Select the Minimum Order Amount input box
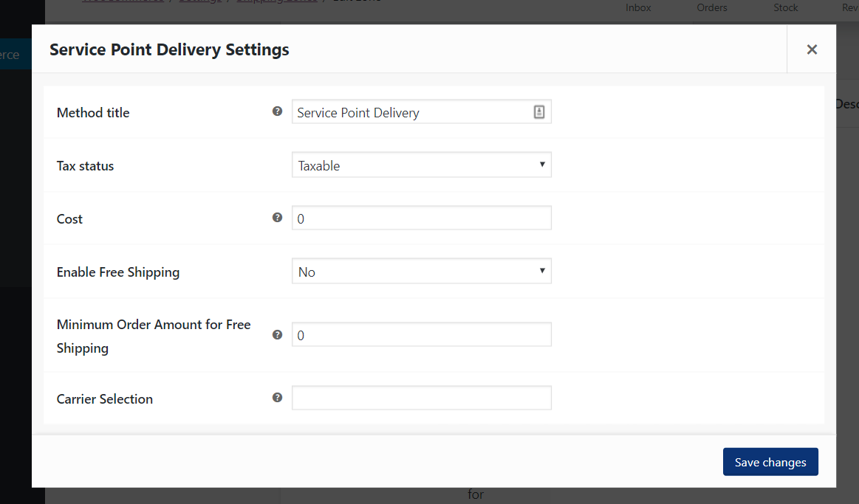Image resolution: width=859 pixels, height=504 pixels. pyautogui.click(x=421, y=334)
